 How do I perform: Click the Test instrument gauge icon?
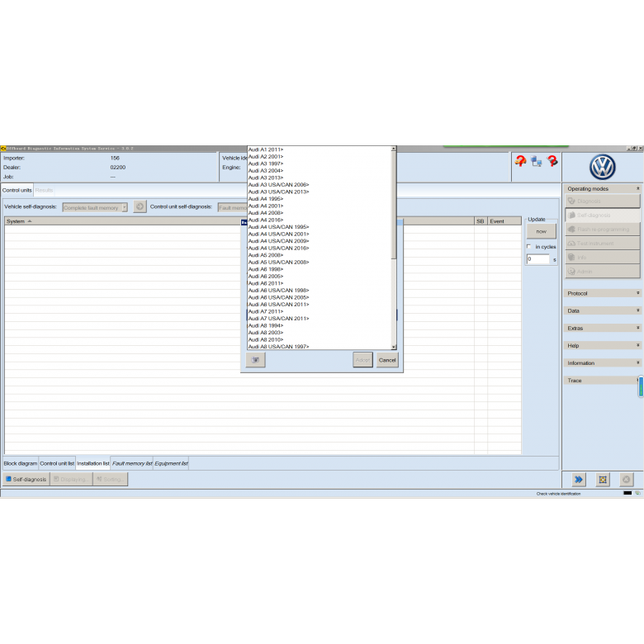point(571,243)
